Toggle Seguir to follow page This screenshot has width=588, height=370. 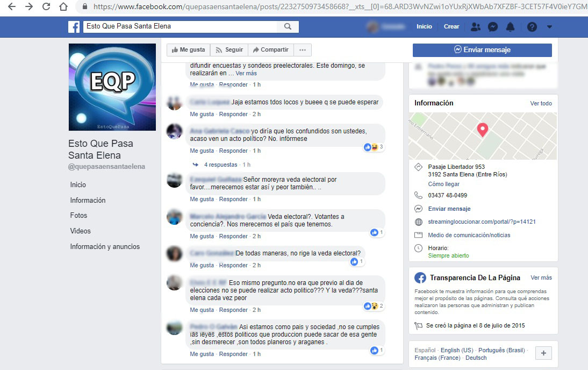click(x=229, y=50)
